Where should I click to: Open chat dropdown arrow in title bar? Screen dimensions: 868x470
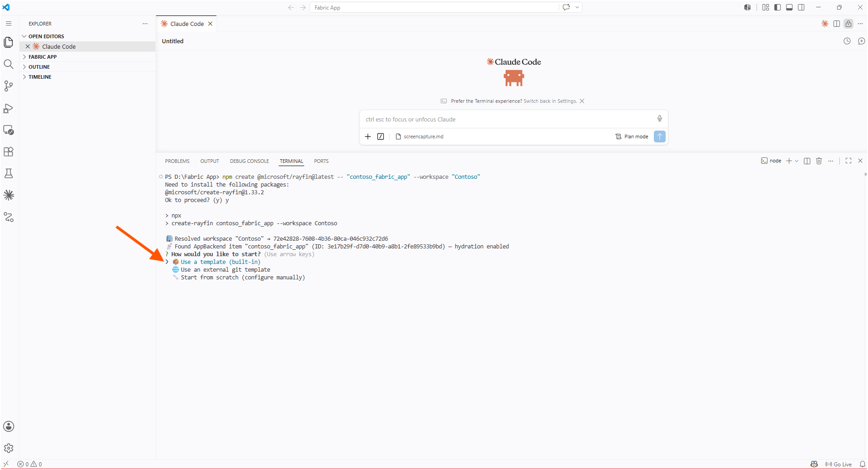[577, 7]
